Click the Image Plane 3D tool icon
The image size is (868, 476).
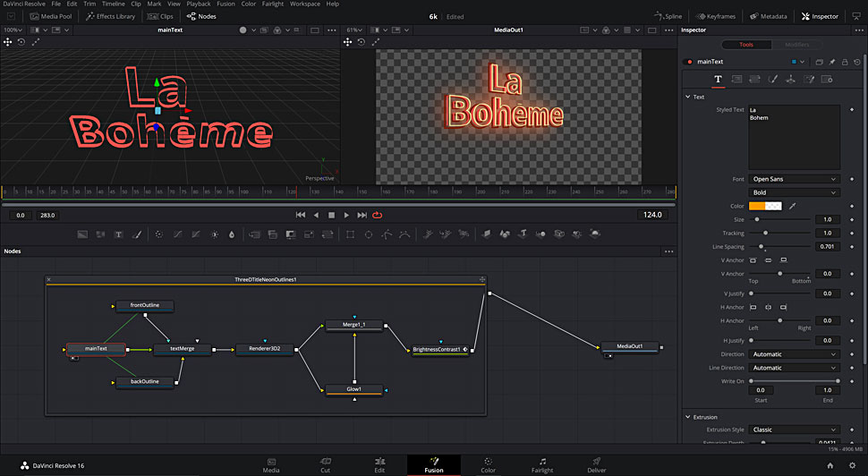486,234
